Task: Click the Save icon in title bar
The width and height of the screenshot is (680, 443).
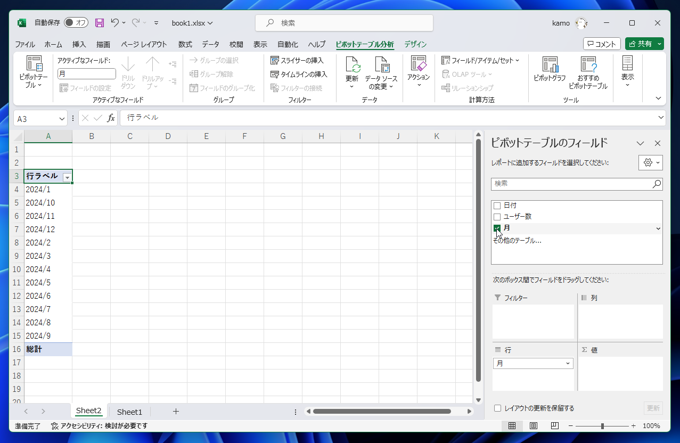Action: coord(99,23)
